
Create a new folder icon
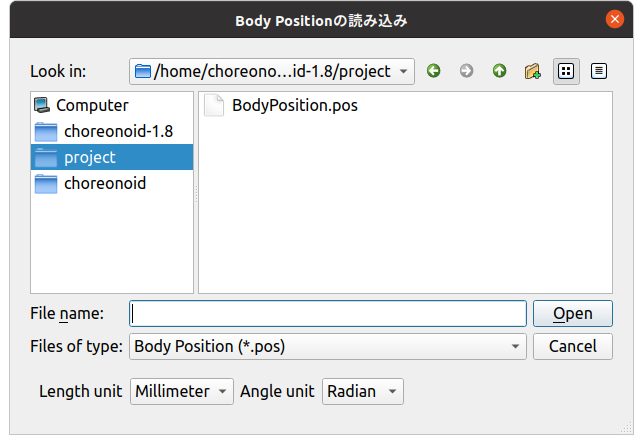pyautogui.click(x=532, y=71)
